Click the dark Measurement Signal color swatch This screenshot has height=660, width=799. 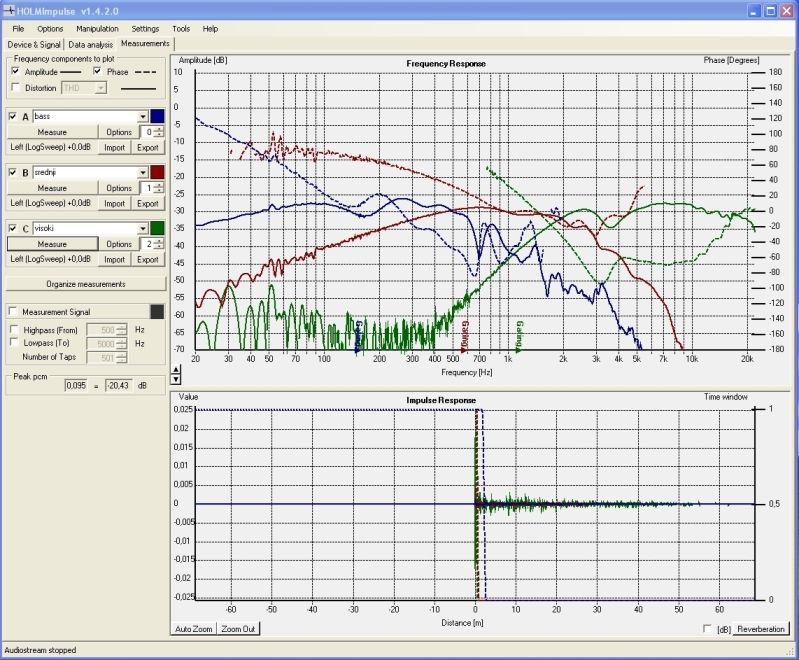coord(157,311)
